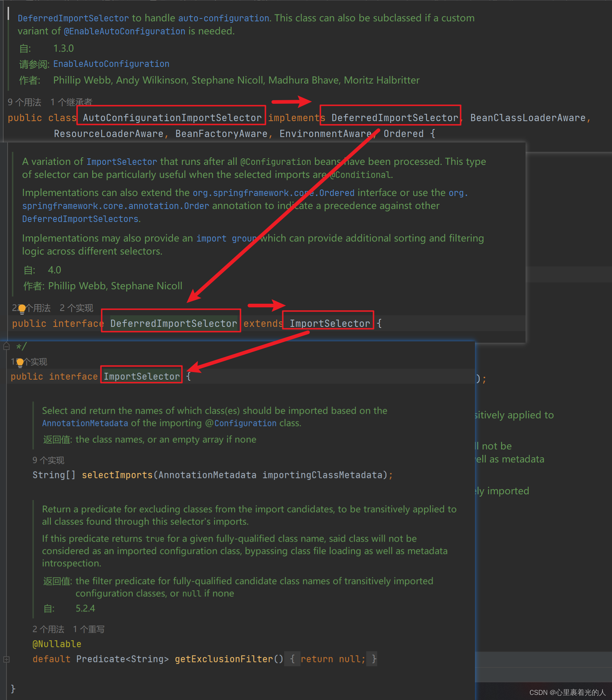
Task: Click the 'return null;' statement
Action: (333, 659)
